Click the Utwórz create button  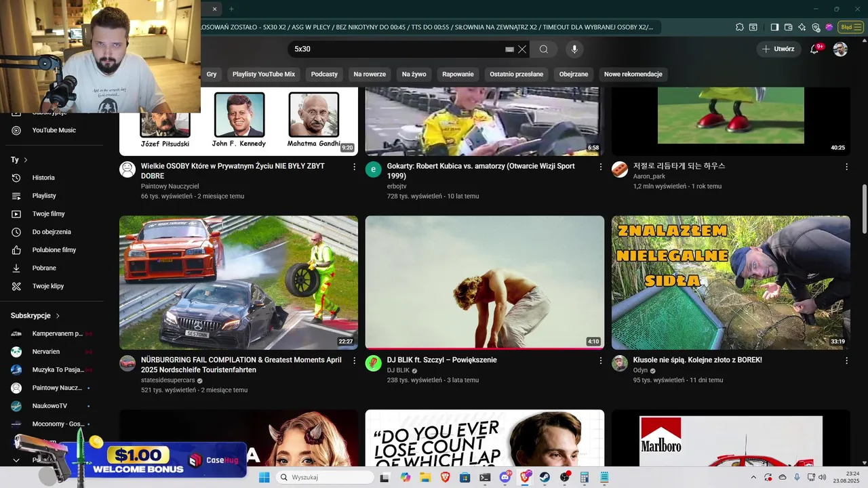pos(778,49)
